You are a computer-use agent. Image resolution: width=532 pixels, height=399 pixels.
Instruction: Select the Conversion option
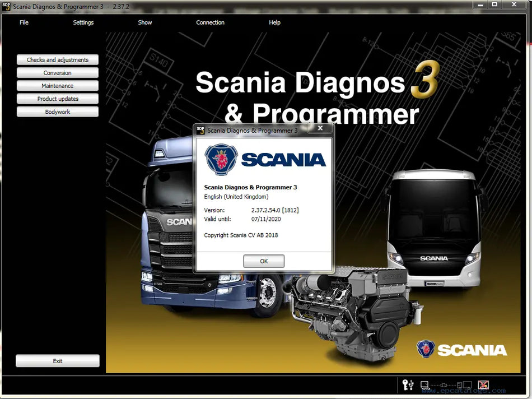[57, 72]
